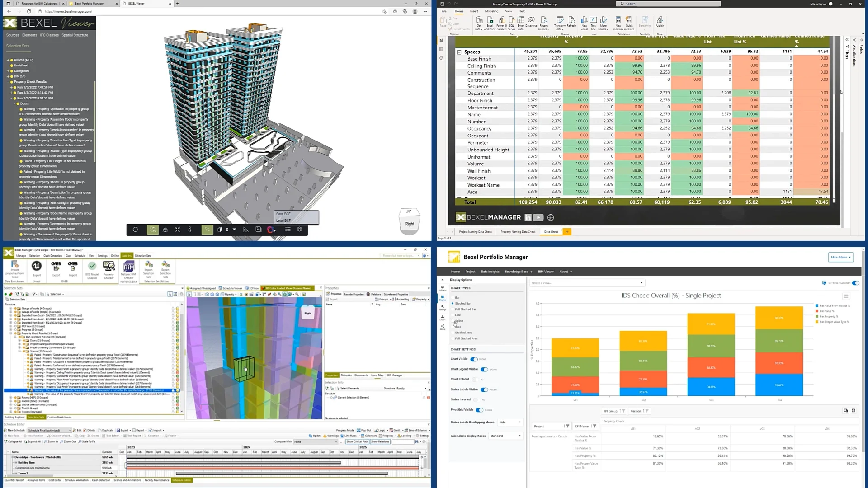The height and width of the screenshot is (488, 868).
Task: Collapse the Spaces row in the matrix
Action: [459, 52]
